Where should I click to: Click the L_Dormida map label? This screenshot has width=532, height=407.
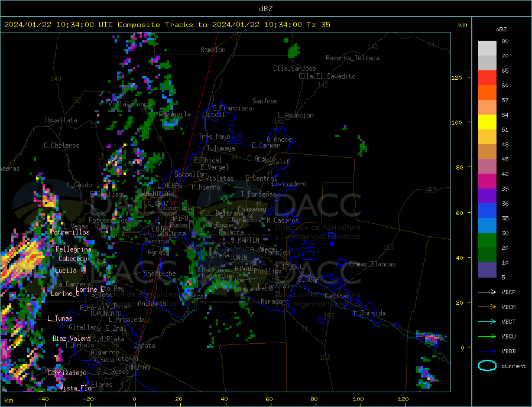371,313
